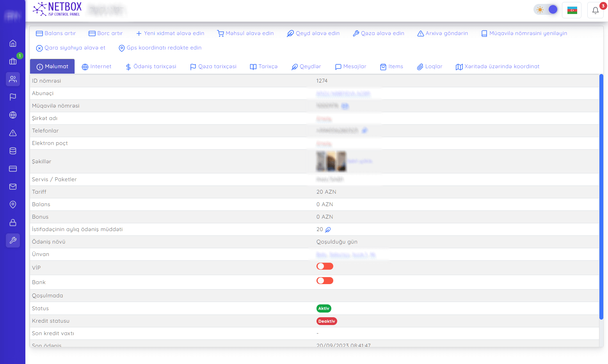Switch to the Internet tab
Image resolution: width=608 pixels, height=364 pixels.
96,67
